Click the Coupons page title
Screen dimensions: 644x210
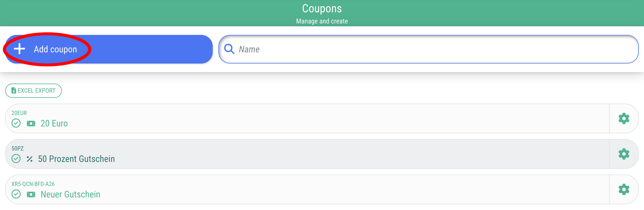point(322,9)
